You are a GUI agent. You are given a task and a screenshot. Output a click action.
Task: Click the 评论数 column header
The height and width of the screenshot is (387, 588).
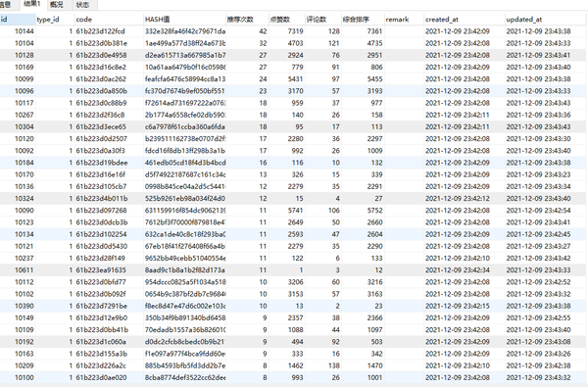click(x=322, y=20)
